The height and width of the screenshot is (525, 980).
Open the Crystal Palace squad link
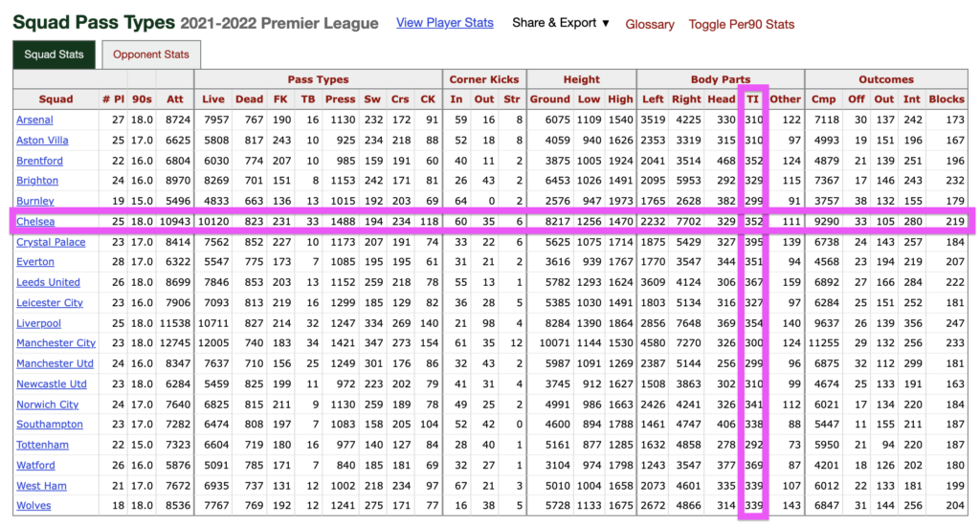[x=51, y=242]
